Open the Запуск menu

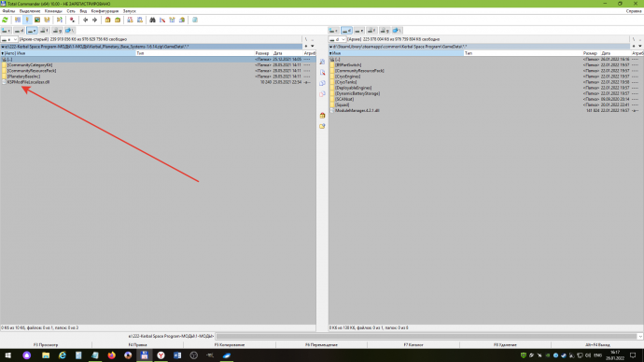[130, 11]
